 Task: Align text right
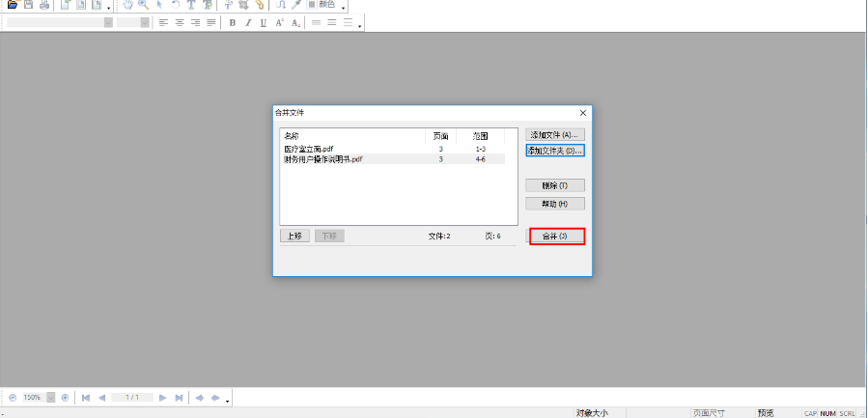pyautogui.click(x=195, y=23)
